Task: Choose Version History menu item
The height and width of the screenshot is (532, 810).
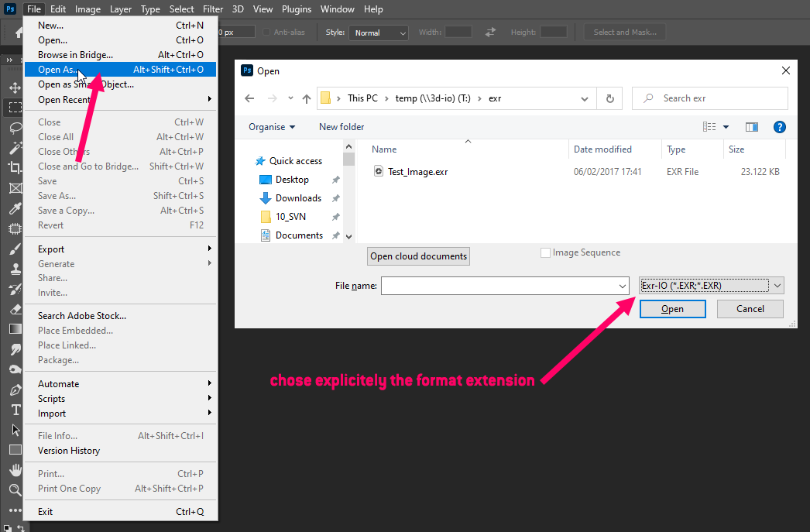Action: pos(120,451)
